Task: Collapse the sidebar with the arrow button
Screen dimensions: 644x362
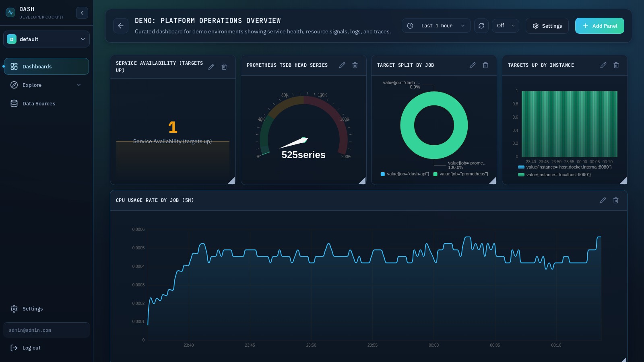Action: click(x=82, y=13)
